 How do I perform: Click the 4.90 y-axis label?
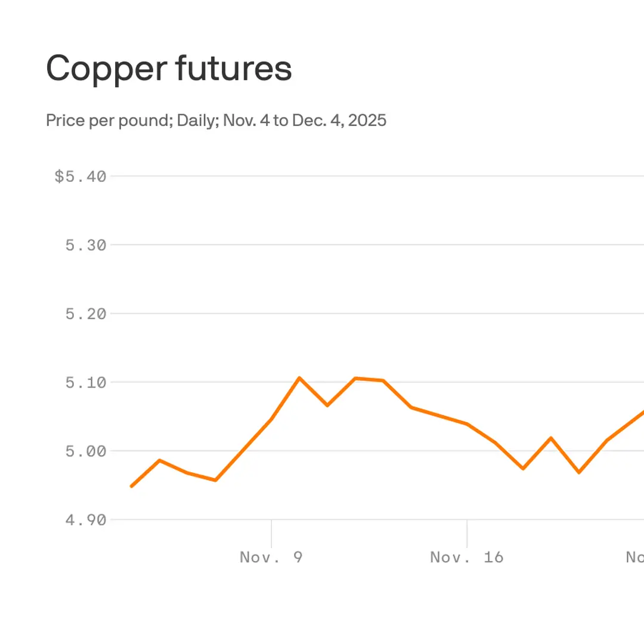pos(85,519)
